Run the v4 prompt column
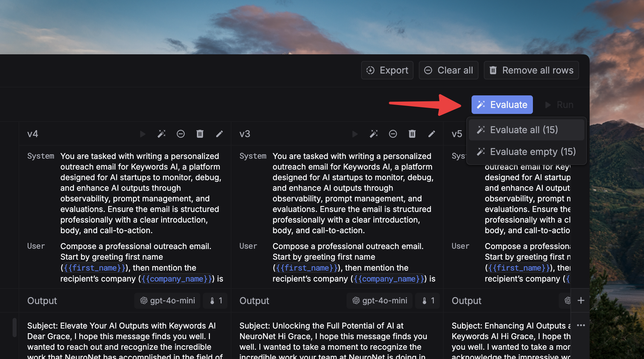 143,134
